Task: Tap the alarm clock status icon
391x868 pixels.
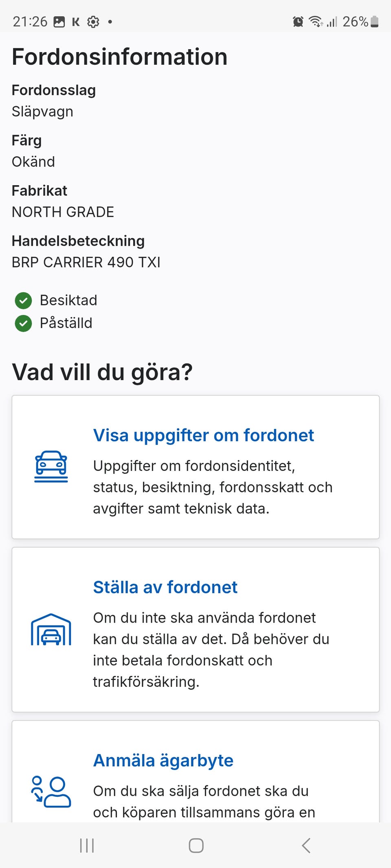Action: tap(298, 22)
